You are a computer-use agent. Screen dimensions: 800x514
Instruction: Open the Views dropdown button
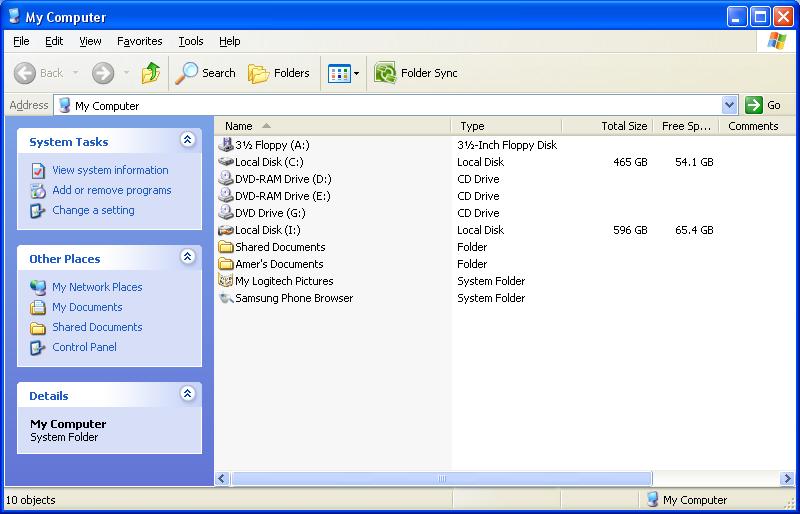(x=344, y=73)
